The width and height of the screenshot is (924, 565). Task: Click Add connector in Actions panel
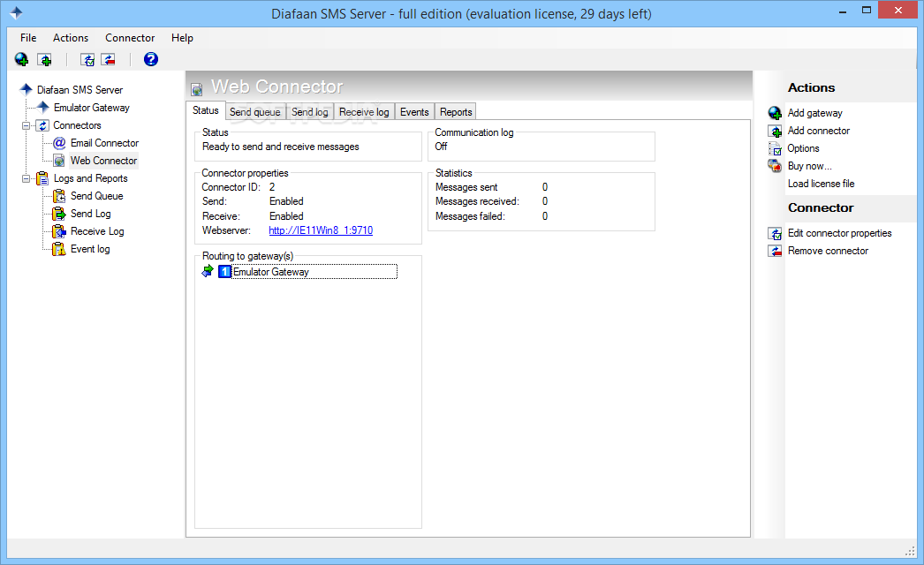tap(819, 131)
